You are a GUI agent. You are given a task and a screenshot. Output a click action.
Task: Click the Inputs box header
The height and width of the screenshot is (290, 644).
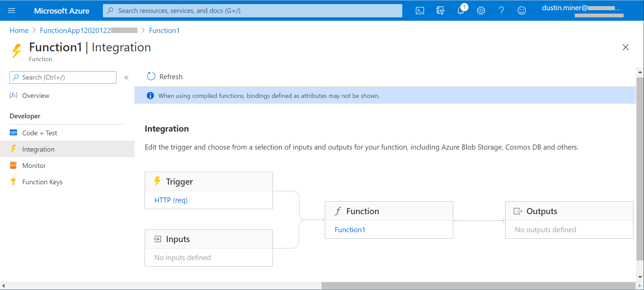point(209,239)
